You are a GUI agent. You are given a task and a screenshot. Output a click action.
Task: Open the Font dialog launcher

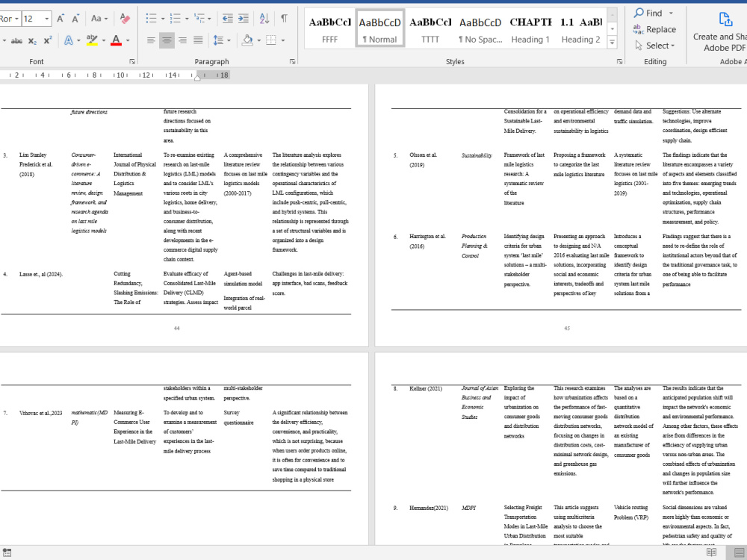click(x=132, y=61)
